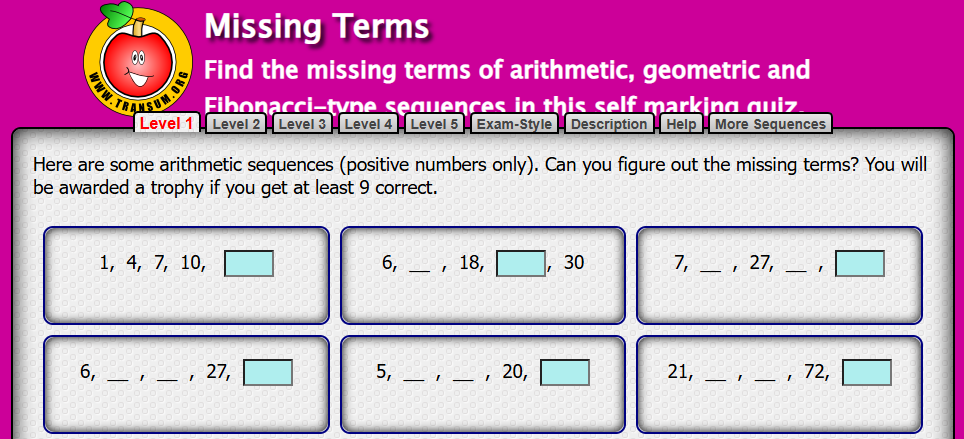
Task: Click the question panel starting with 21
Action: pos(779,384)
